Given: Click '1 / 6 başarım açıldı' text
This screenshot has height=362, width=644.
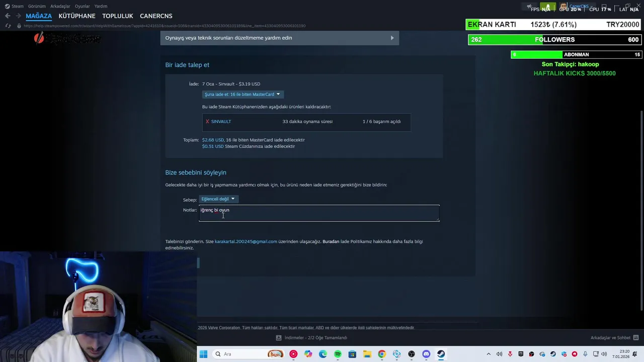Looking at the screenshot, I should 382,121.
